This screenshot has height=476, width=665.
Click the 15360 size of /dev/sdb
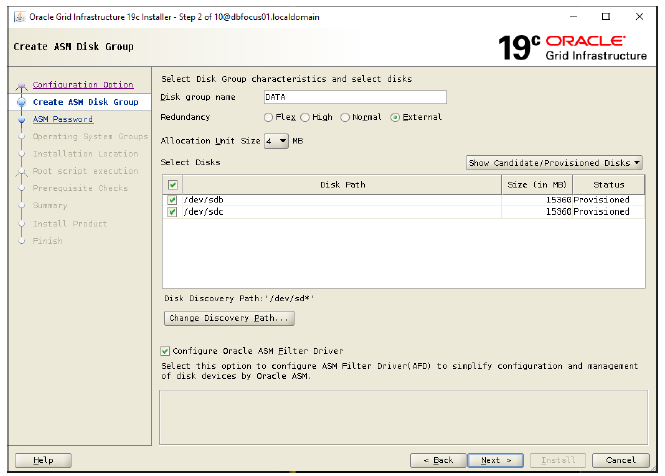pos(559,200)
